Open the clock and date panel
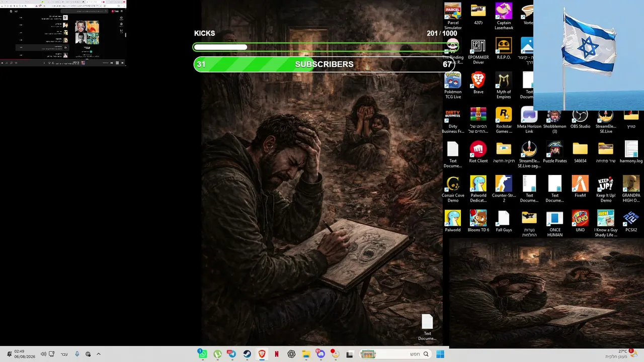644x362 pixels. pos(25,354)
